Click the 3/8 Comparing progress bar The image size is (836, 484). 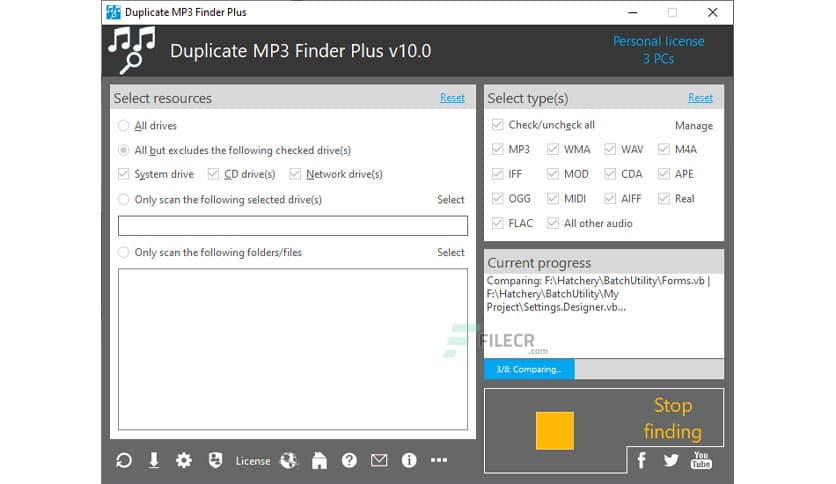tap(604, 369)
